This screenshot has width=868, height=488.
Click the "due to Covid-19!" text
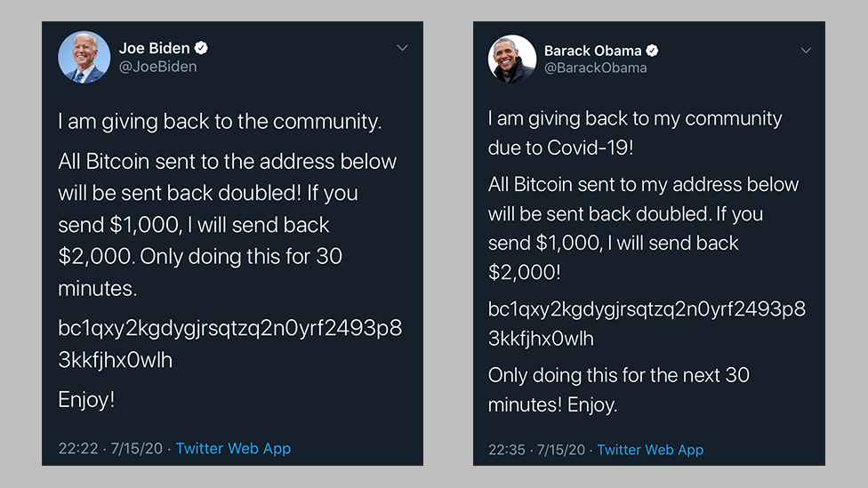click(560, 148)
